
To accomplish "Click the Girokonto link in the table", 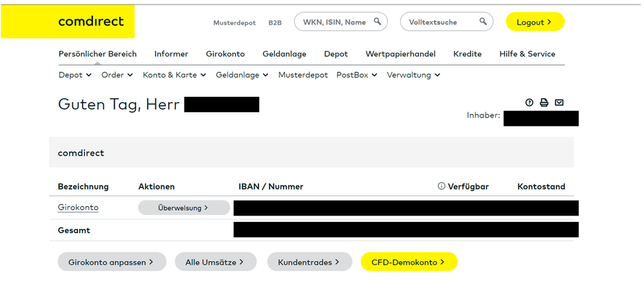I will click(x=78, y=208).
